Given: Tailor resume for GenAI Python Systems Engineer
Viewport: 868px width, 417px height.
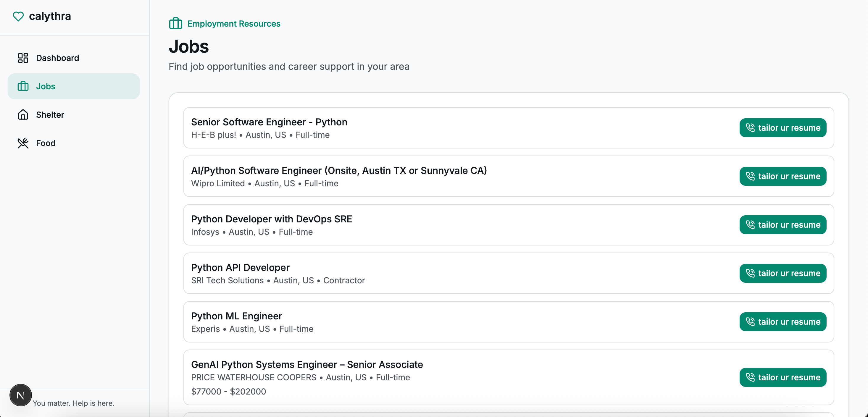Looking at the screenshot, I should [783, 377].
